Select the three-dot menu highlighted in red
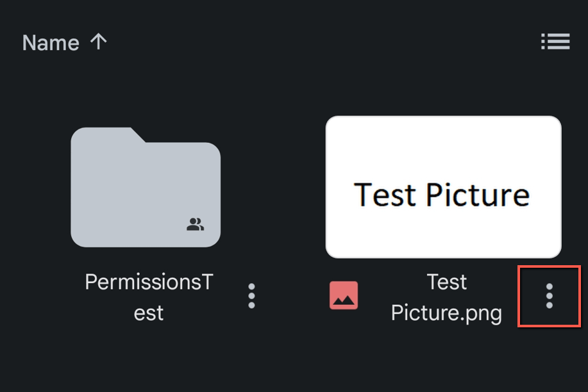The width and height of the screenshot is (588, 392). pyautogui.click(x=549, y=296)
